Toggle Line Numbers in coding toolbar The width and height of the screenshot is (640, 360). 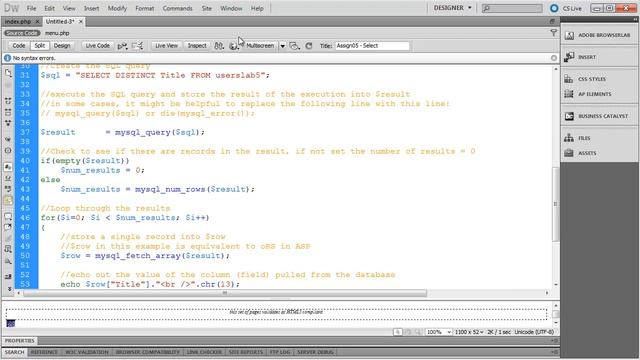[x=8, y=167]
